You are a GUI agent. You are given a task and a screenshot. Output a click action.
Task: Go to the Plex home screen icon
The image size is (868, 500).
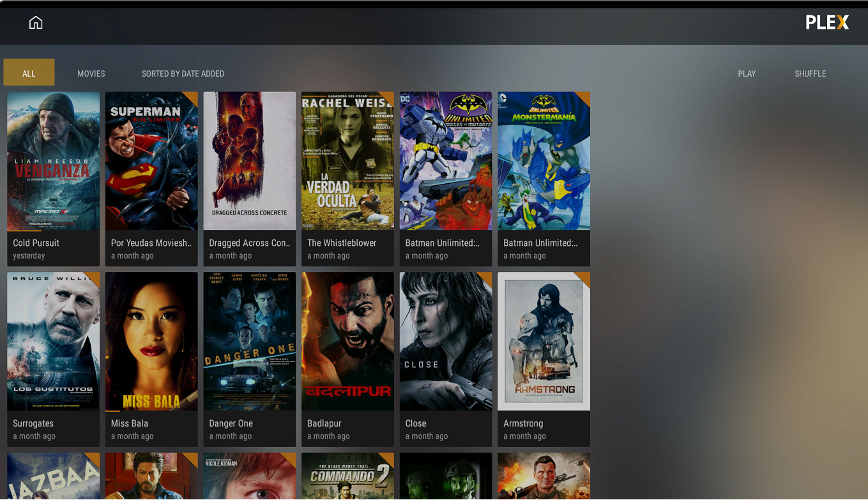coord(36,23)
